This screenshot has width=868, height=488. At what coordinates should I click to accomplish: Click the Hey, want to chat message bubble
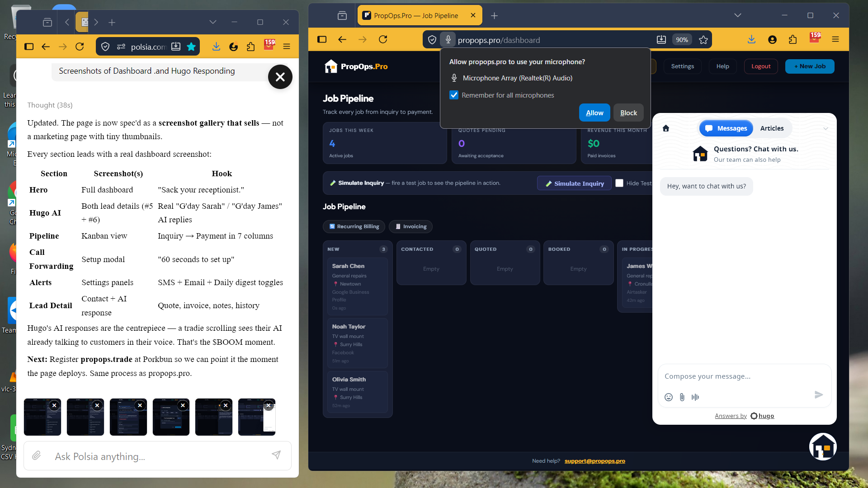pyautogui.click(x=706, y=186)
